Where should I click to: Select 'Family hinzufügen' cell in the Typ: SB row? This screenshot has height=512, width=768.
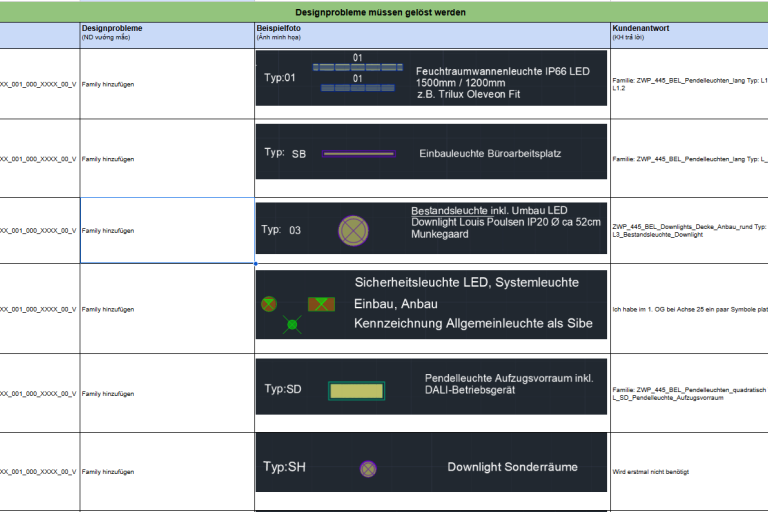coord(167,159)
